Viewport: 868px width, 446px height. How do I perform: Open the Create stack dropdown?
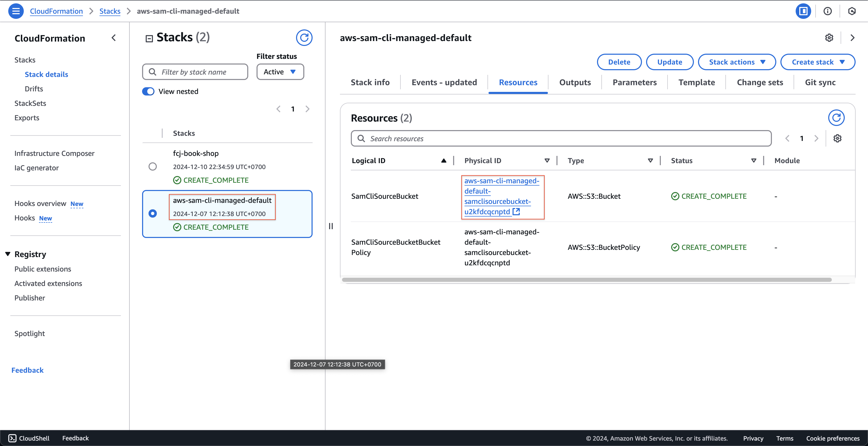click(817, 62)
